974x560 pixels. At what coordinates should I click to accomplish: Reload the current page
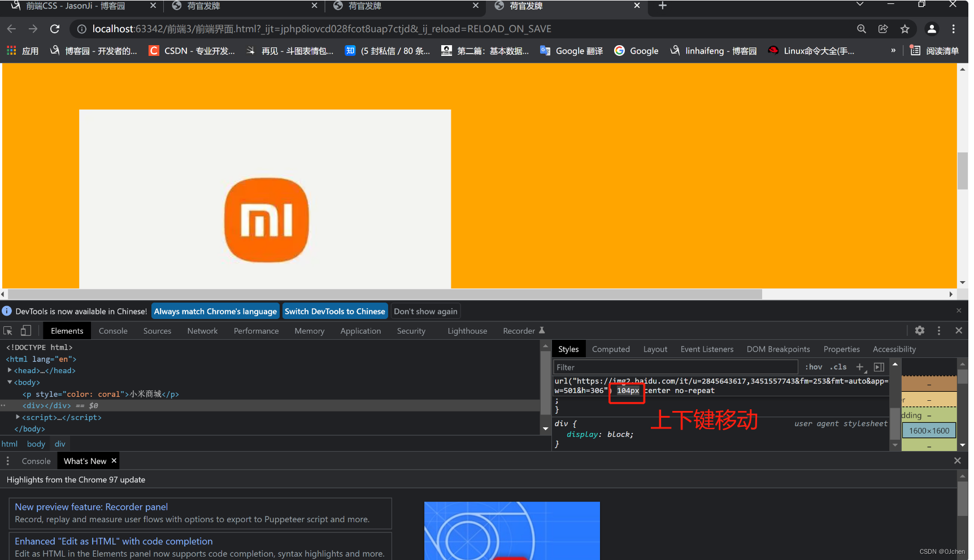(55, 29)
